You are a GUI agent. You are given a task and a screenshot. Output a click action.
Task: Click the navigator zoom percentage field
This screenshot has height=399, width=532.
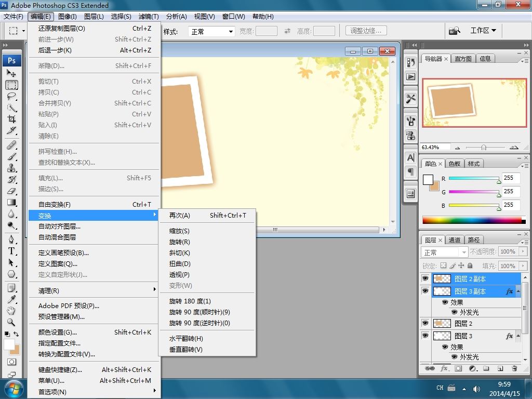[435, 147]
